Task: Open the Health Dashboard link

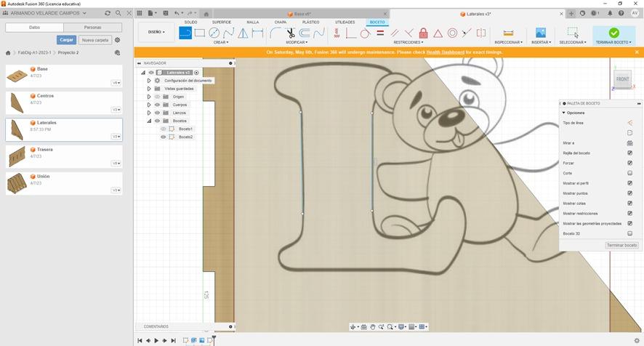Action: [x=446, y=52]
